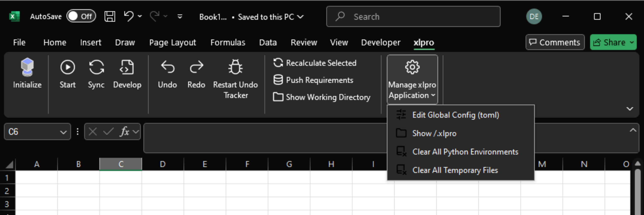Click the Start play icon
Screen dimensions: 644x215
pyautogui.click(x=68, y=67)
